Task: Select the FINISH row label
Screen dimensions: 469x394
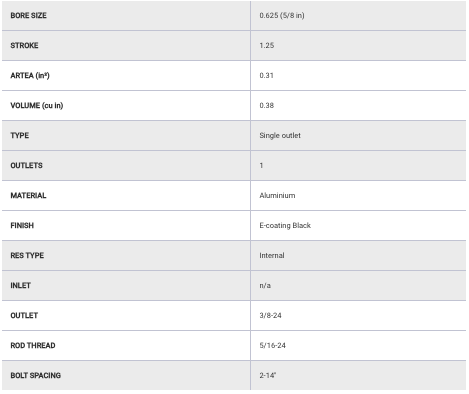Action: (x=22, y=225)
